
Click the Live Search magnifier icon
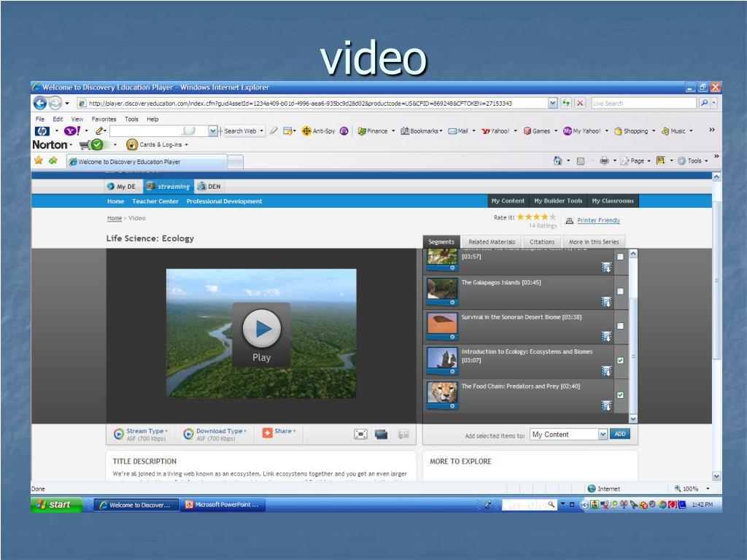coord(704,103)
